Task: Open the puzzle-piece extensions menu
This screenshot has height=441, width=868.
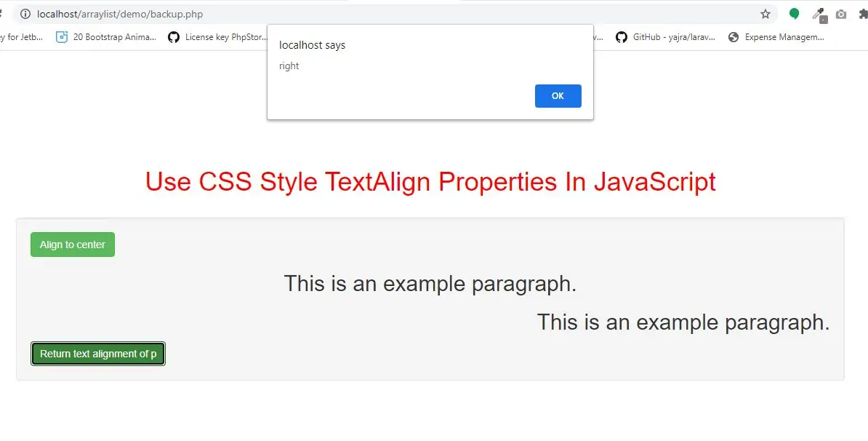Action: click(x=863, y=15)
